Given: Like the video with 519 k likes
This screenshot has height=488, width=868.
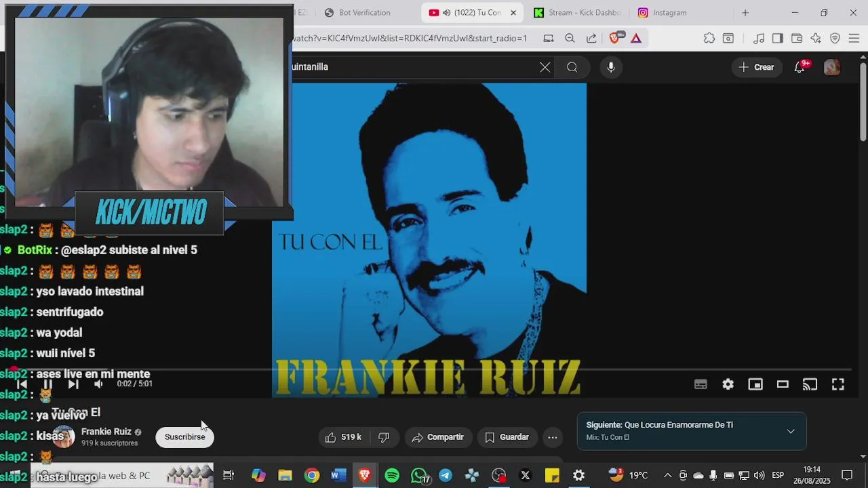Looking at the screenshot, I should coord(344,437).
